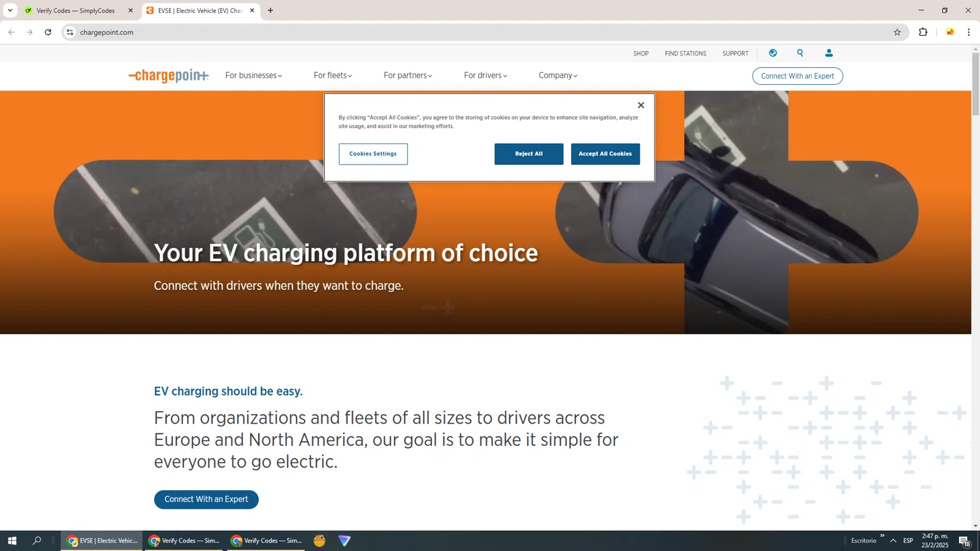Open the tab search dropdown arrow
The height and width of the screenshot is (551, 980).
point(10,10)
